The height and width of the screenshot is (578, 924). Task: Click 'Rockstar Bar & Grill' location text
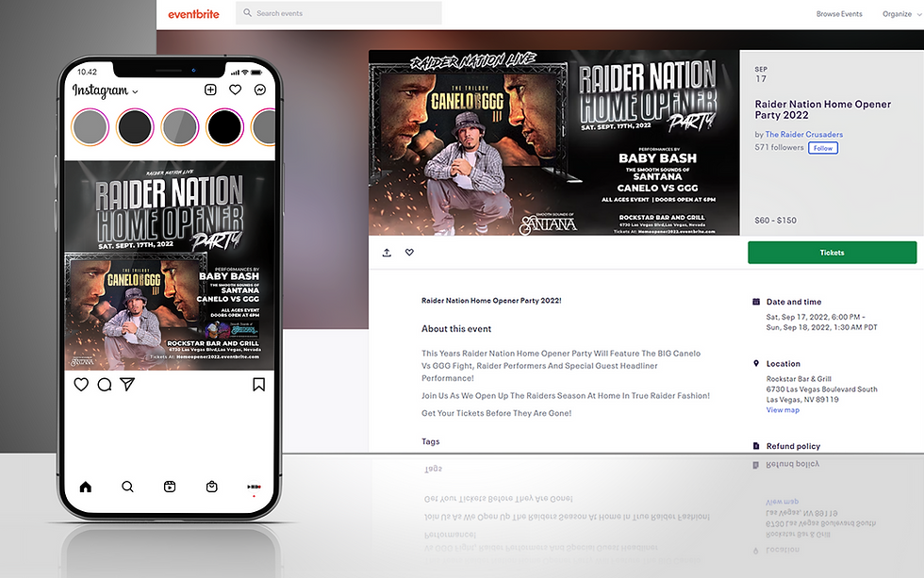click(799, 379)
